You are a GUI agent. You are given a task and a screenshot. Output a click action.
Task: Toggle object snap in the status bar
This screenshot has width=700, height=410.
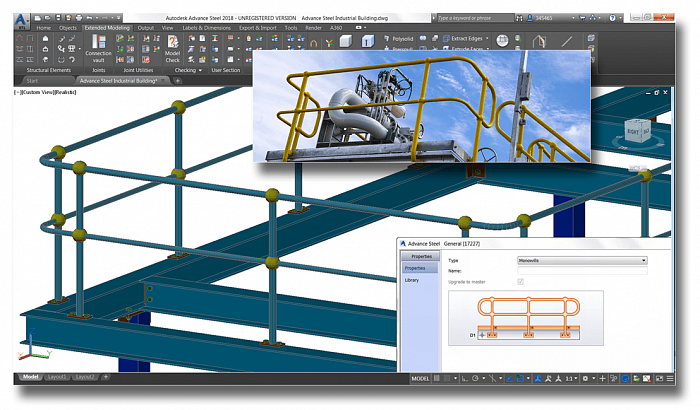click(520, 379)
